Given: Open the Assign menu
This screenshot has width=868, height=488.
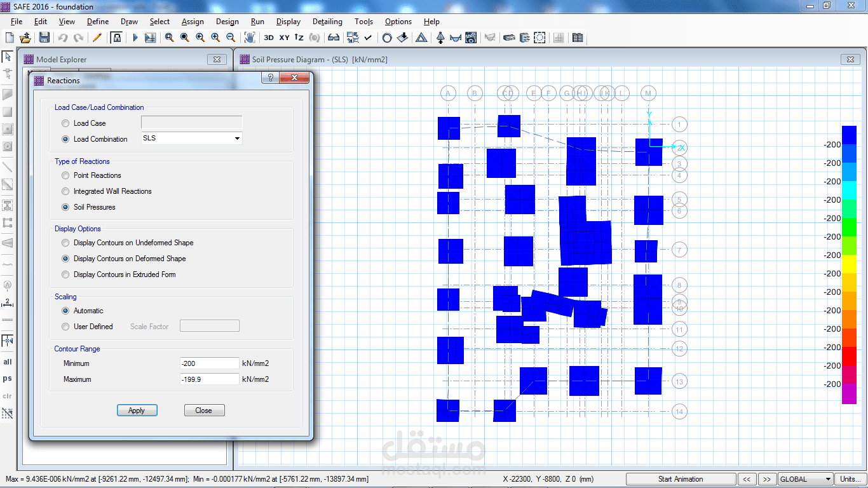Looking at the screenshot, I should click(193, 22).
